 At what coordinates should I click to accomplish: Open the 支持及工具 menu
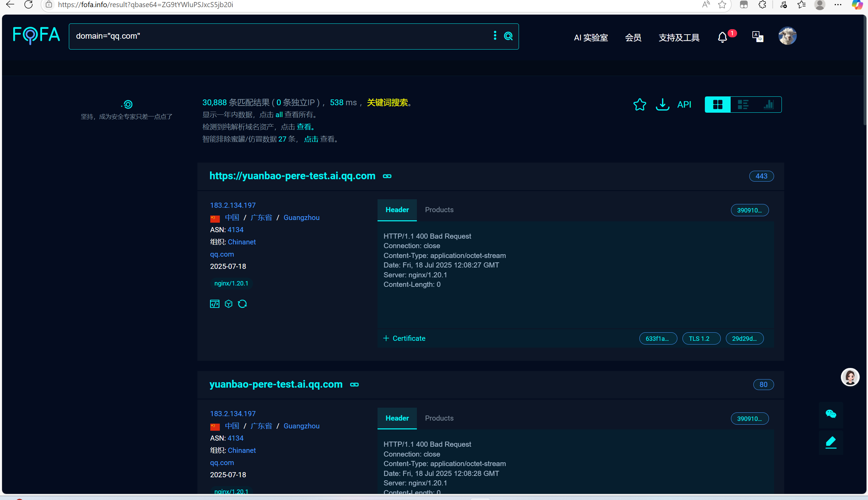679,37
